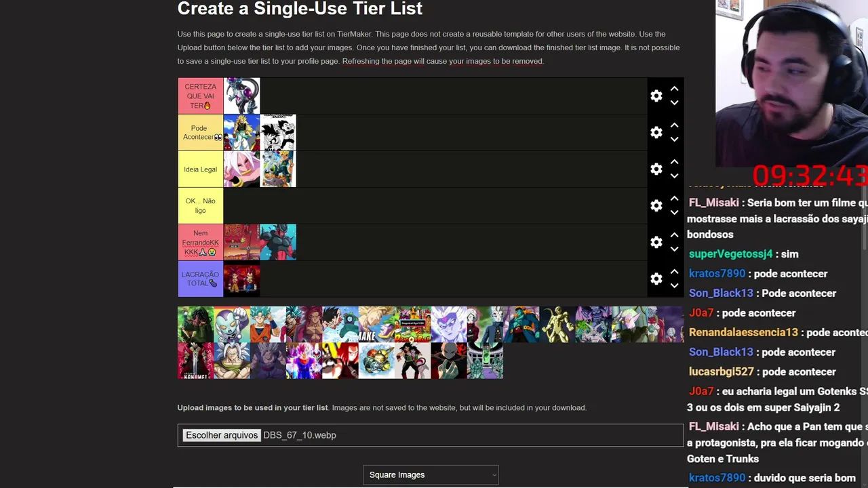The image size is (868, 488).
Task: Select the image in the LACRAÇÃO TOTAL tier
Action: pyautogui.click(x=242, y=279)
